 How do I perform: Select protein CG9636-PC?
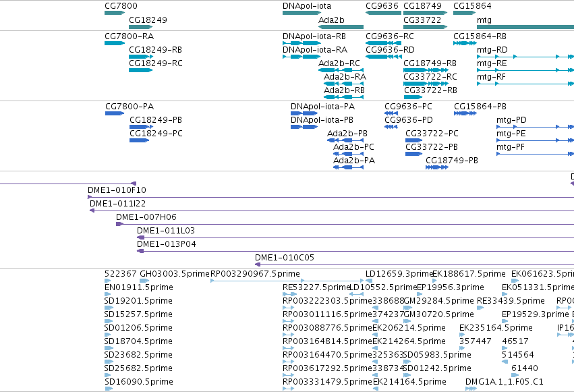pyautogui.click(x=408, y=107)
